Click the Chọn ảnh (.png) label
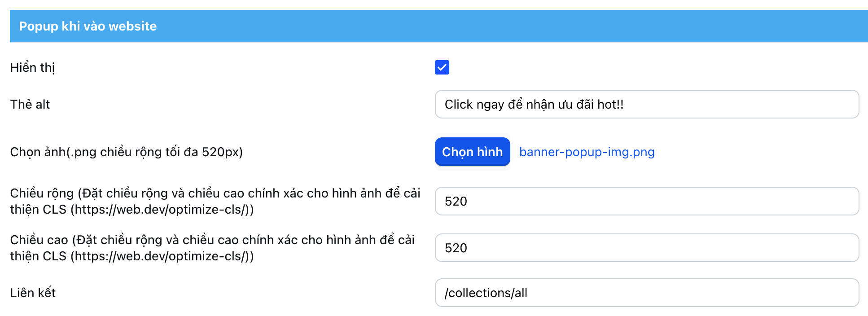Viewport: 868px width, 316px height. click(x=126, y=152)
